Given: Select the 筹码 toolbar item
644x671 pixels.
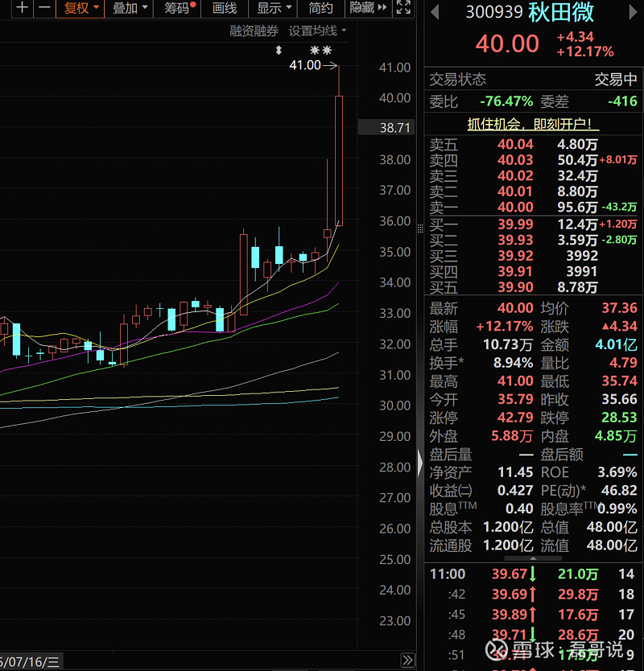Looking at the screenshot, I should 178,8.
